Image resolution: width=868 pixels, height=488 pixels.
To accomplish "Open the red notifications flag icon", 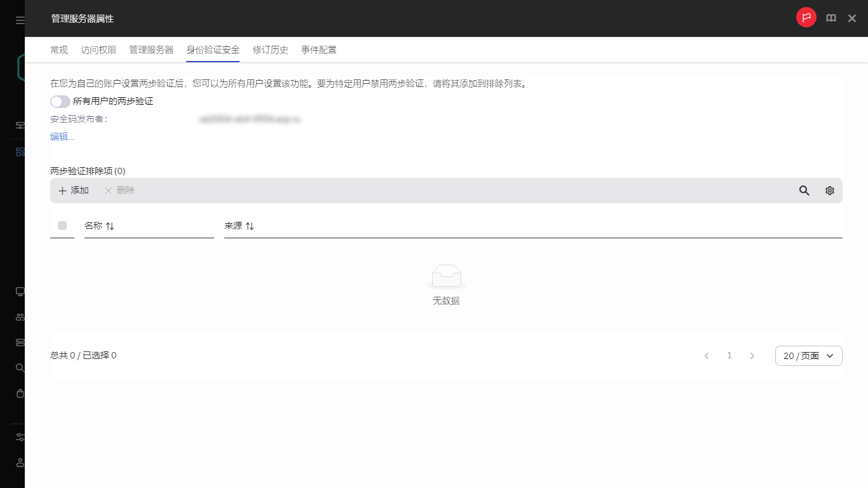I will (806, 18).
